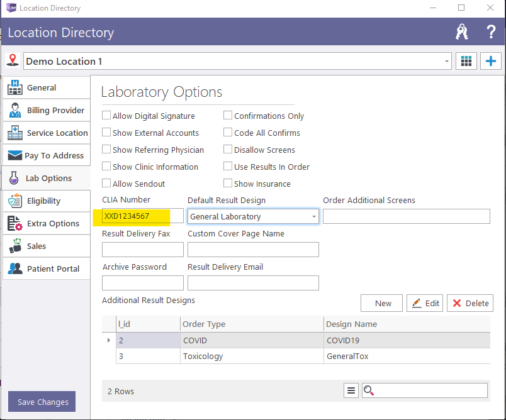
Task: Open help via question mark icon
Action: 491,33
